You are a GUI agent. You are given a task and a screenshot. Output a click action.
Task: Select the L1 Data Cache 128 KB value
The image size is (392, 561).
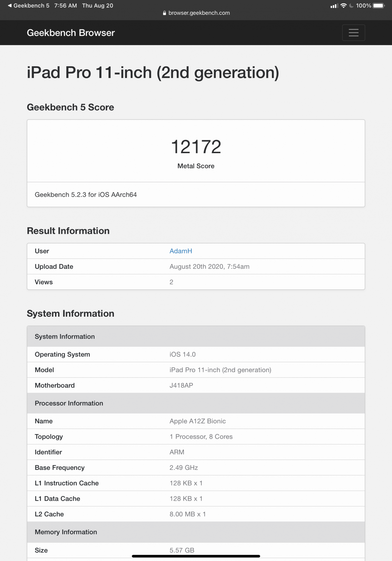point(186,498)
